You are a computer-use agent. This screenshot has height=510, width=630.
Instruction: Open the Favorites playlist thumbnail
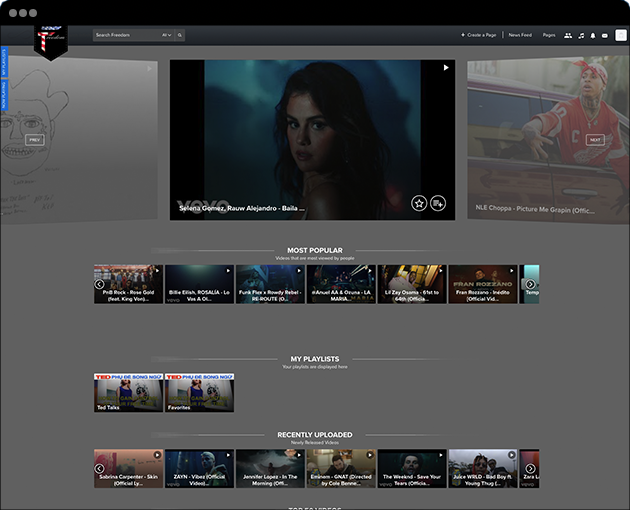click(199, 393)
